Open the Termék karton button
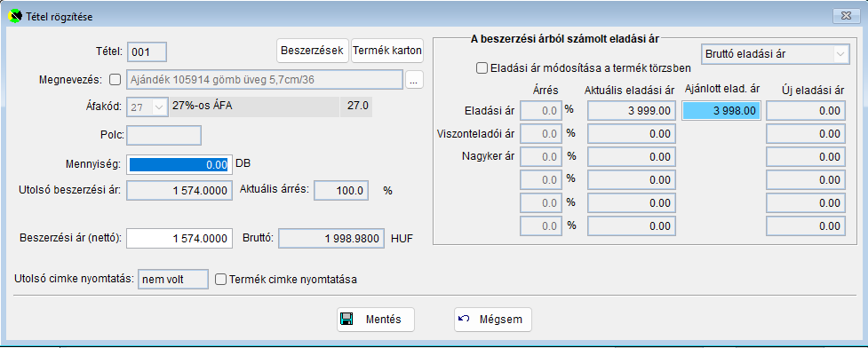Viewport: 868px width, 348px height. [x=387, y=51]
